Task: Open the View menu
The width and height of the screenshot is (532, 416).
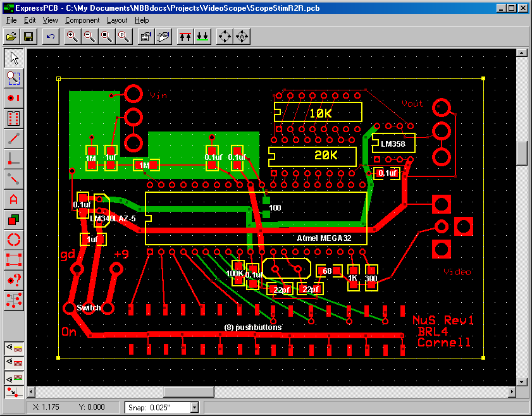Action: click(x=50, y=20)
